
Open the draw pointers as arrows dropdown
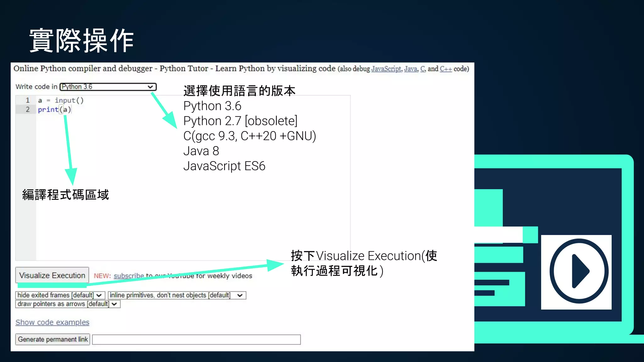click(x=68, y=304)
